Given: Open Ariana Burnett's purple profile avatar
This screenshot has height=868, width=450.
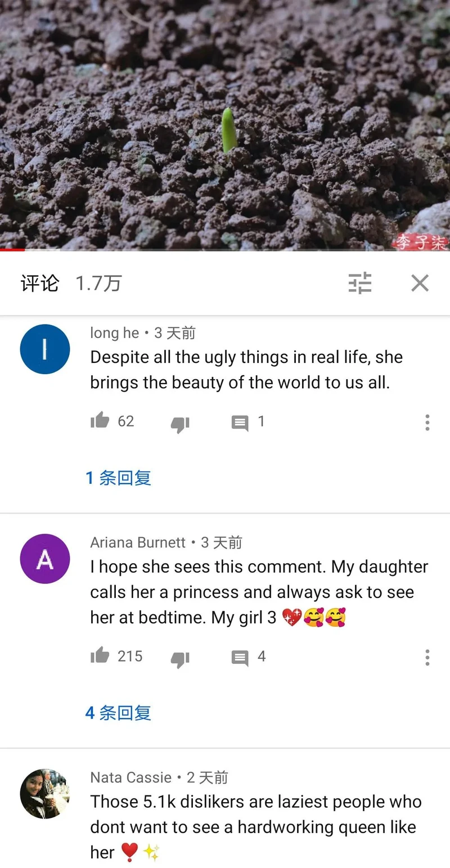Looking at the screenshot, I should [x=45, y=559].
